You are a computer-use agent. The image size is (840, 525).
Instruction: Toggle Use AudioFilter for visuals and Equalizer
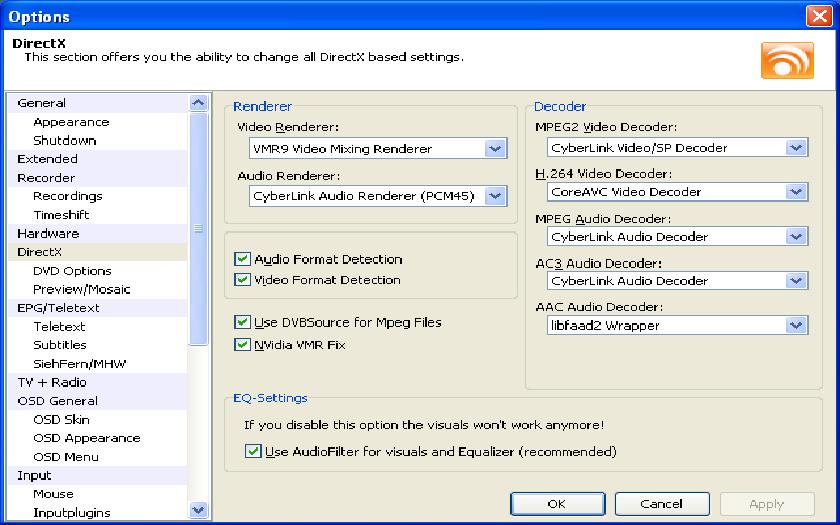click(x=253, y=451)
